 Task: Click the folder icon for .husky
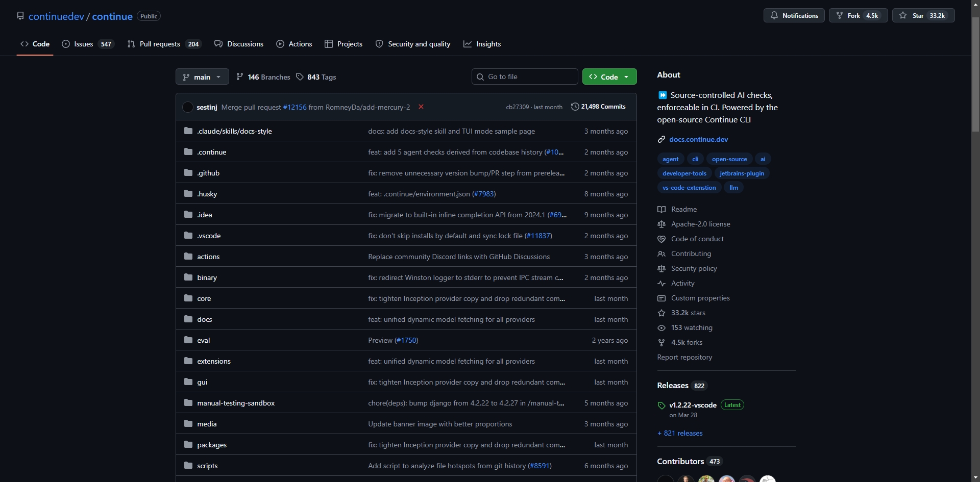(188, 194)
